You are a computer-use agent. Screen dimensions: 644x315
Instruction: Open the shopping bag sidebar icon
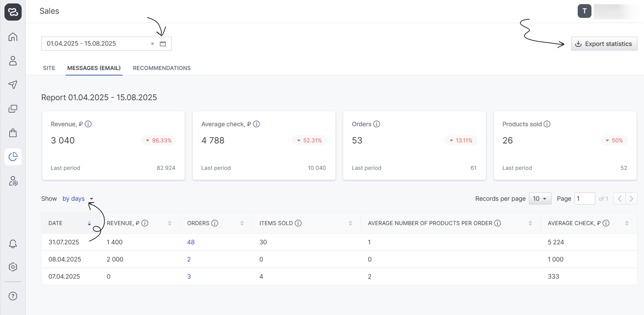coord(13,133)
